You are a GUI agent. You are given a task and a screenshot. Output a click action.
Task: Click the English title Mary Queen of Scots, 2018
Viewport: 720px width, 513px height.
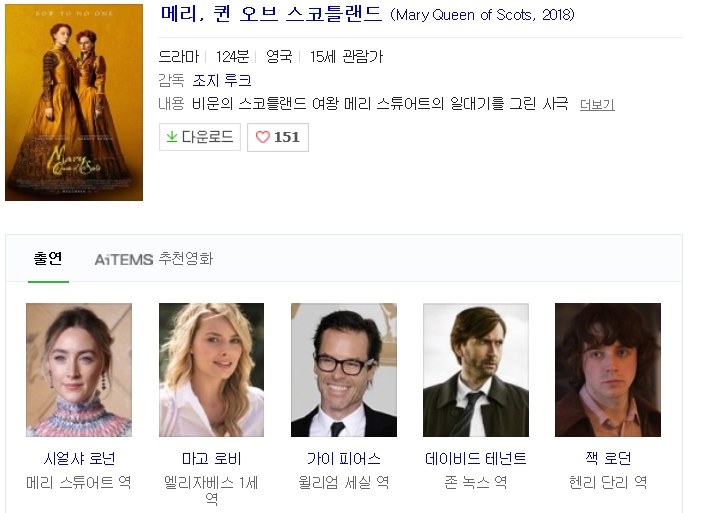[x=482, y=16]
